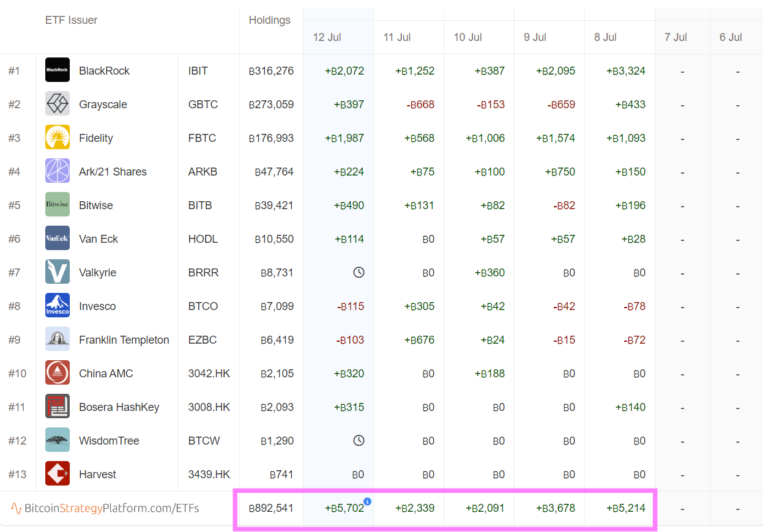The image size is (763, 532).
Task: Click the Bitwise logo icon
Action: coord(58,205)
